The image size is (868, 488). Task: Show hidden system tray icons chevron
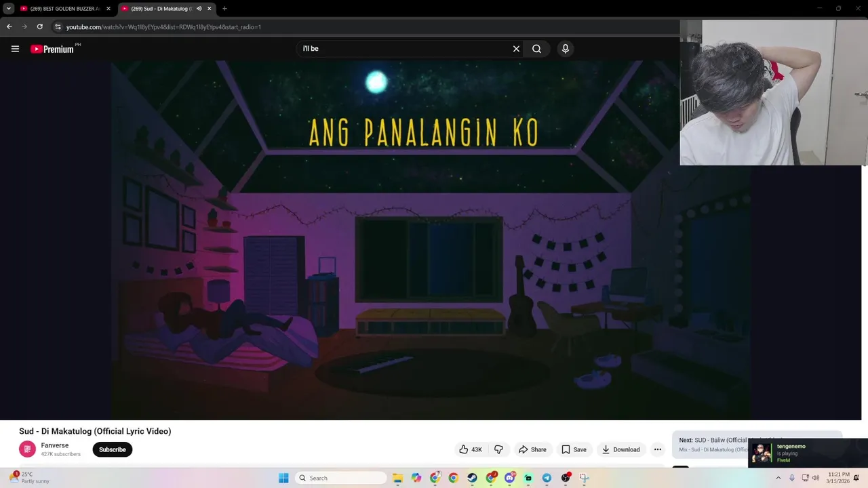point(778,478)
